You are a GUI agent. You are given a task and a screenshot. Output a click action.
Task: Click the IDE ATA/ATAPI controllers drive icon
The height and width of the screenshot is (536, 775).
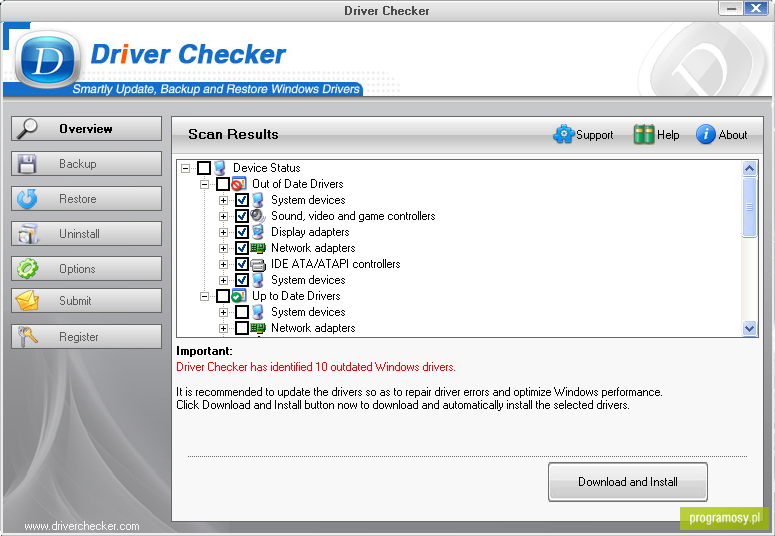(258, 264)
